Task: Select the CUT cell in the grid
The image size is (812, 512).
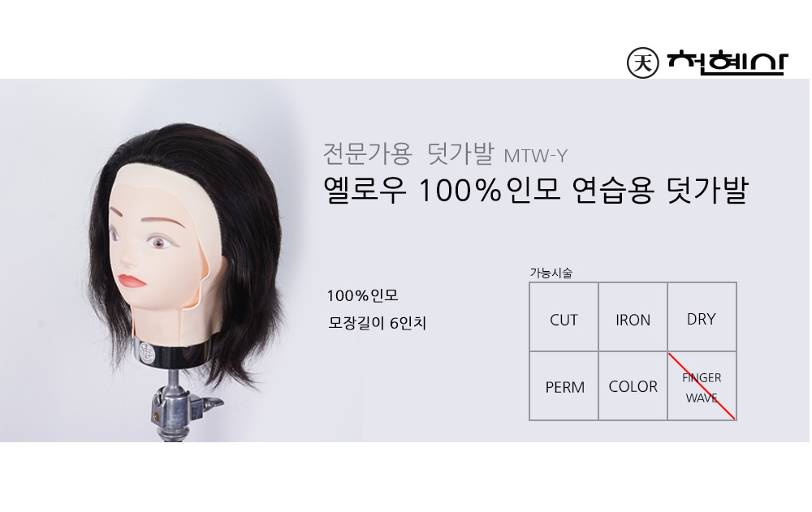Action: click(x=564, y=316)
